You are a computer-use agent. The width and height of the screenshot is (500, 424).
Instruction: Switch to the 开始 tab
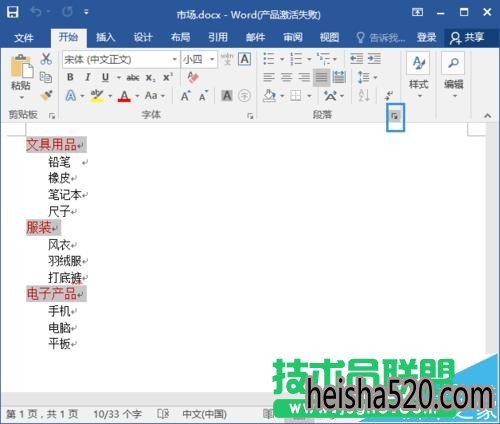68,37
